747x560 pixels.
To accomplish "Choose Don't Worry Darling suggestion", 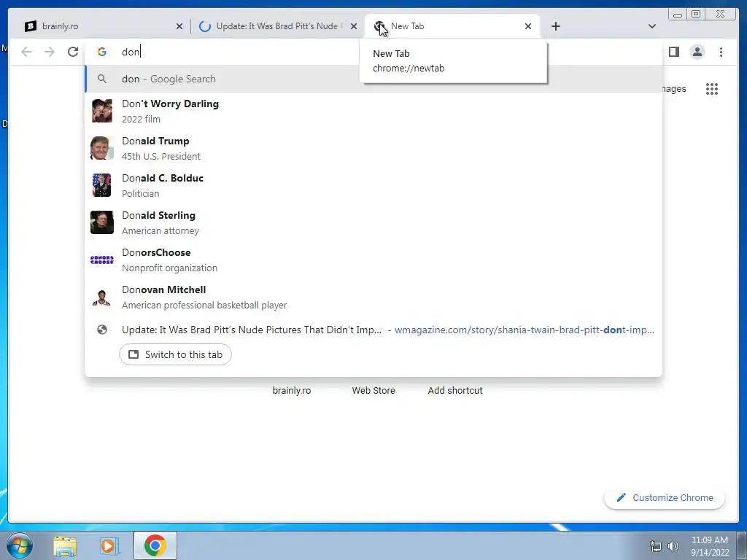I will click(x=374, y=111).
